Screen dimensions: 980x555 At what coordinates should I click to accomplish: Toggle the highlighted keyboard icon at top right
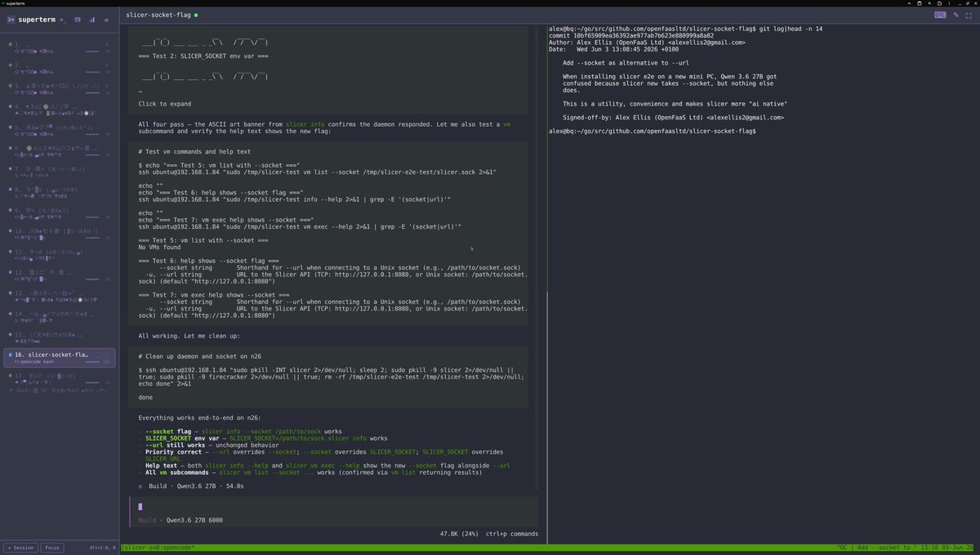coord(940,15)
